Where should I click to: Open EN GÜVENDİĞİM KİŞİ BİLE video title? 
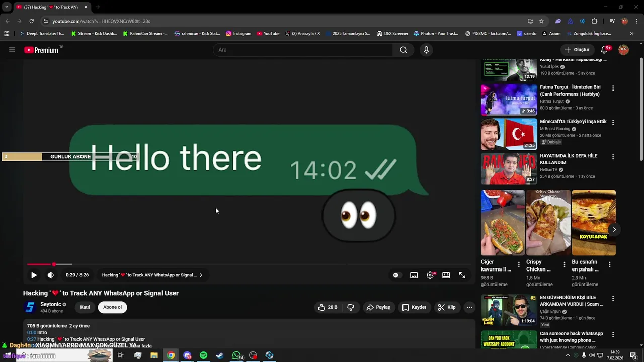click(x=572, y=301)
